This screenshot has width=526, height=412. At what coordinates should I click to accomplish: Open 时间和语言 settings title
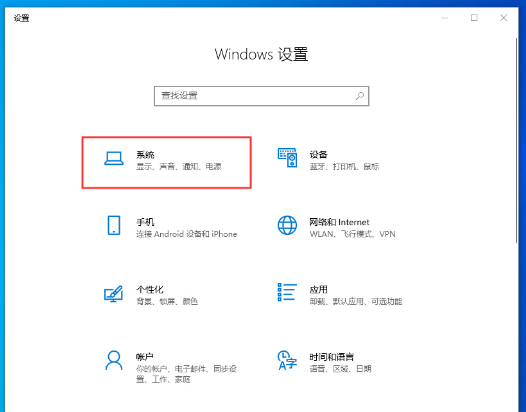(x=331, y=357)
